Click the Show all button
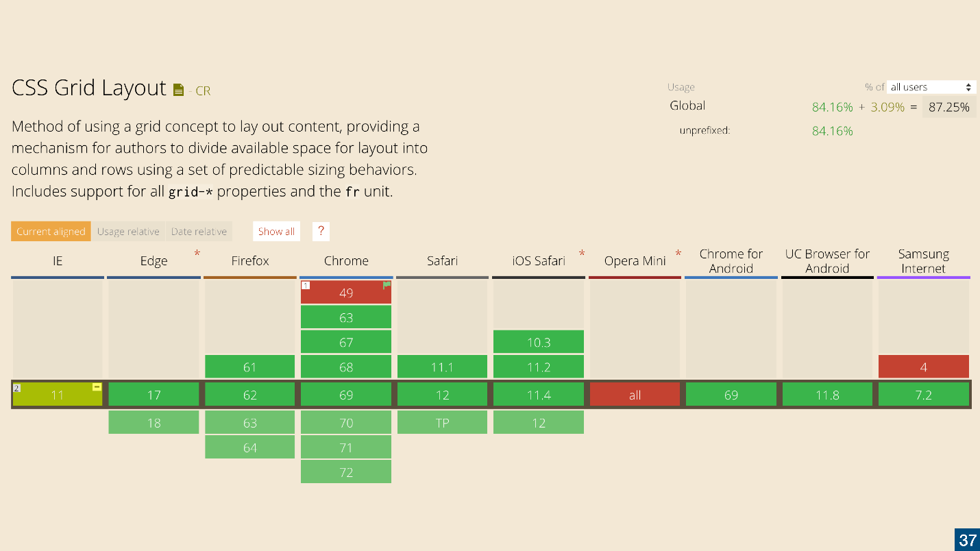 coord(276,231)
